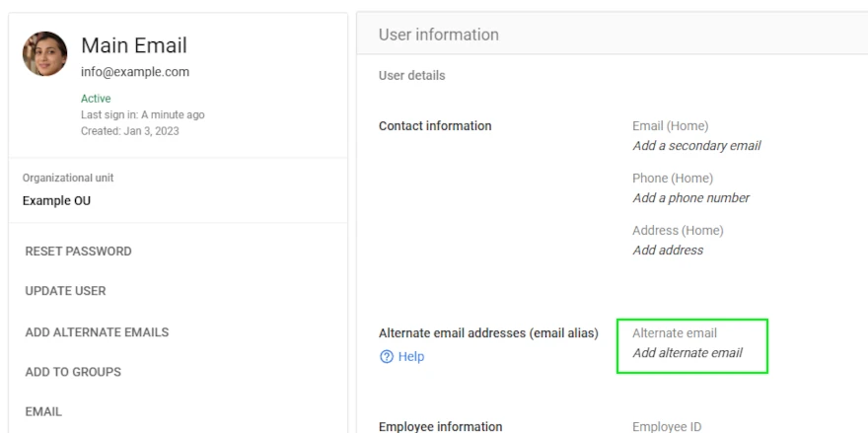Image resolution: width=868 pixels, height=433 pixels.
Task: Click the question mark Help icon
Action: tap(387, 357)
